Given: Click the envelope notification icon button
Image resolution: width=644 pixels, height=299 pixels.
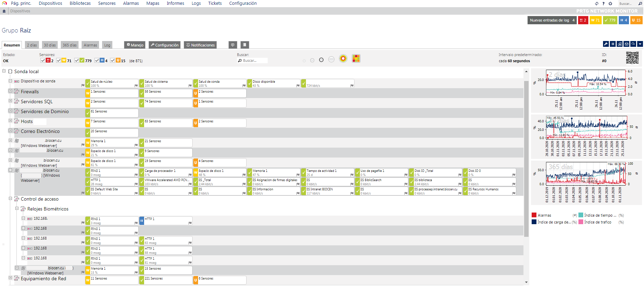Looking at the screenshot, I should 626,44.
